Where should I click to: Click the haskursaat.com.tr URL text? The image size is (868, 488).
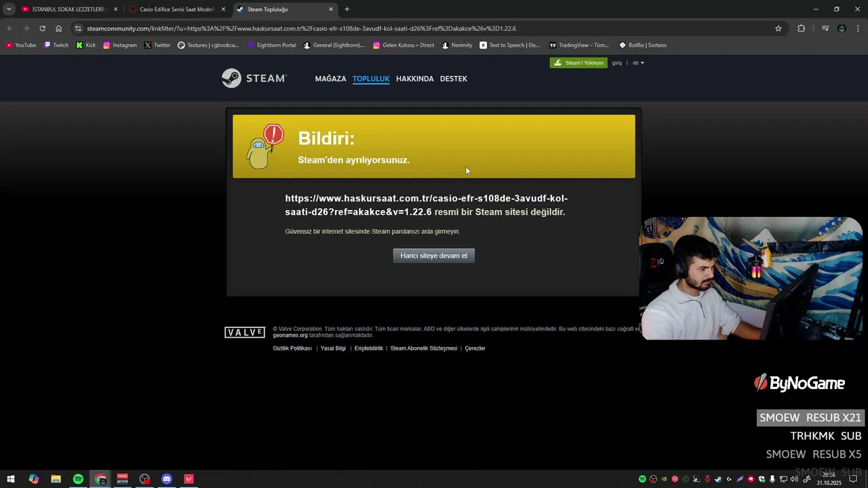point(427,205)
